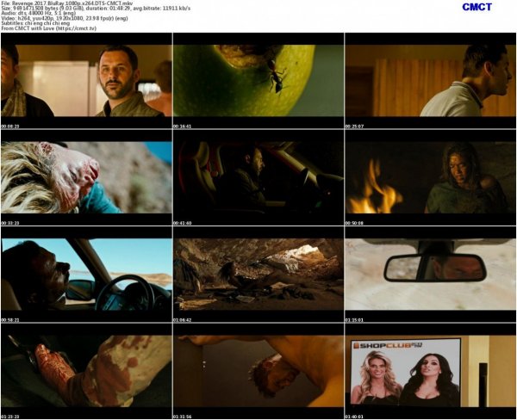Open frame of woman beside campfire flames
The width and height of the screenshot is (517, 420).
430,177
